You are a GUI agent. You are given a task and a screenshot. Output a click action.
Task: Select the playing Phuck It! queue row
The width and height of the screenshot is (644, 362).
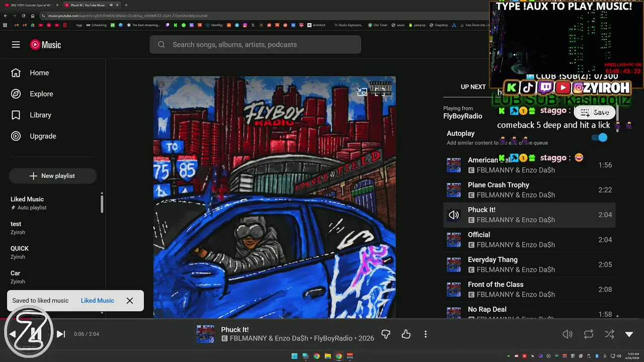(x=529, y=215)
